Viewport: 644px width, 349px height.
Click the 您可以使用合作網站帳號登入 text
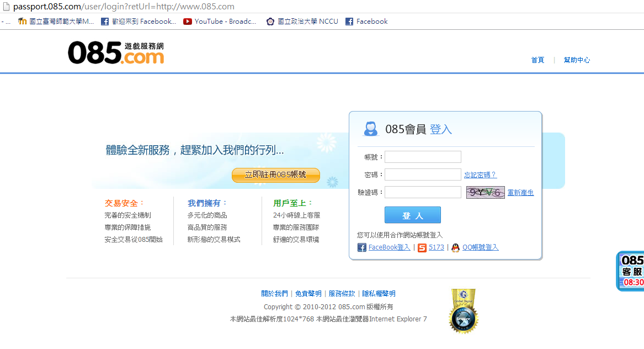click(400, 235)
